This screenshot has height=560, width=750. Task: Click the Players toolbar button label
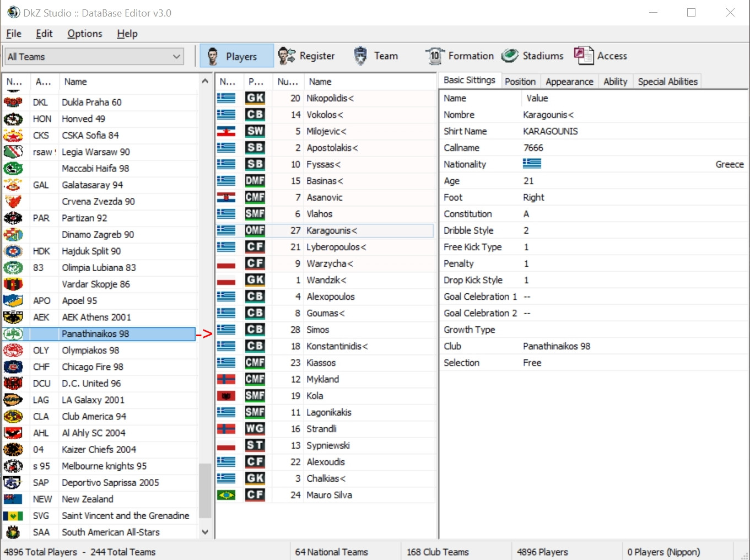coord(241,56)
